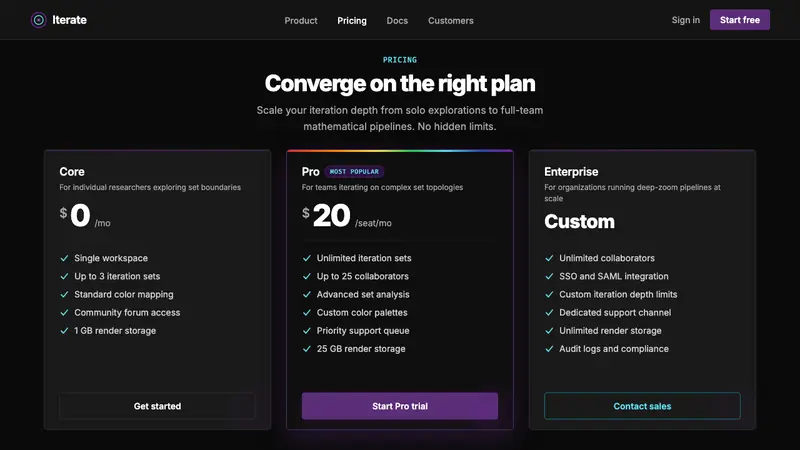Select the Pricing nav item
Image resolution: width=800 pixels, height=450 pixels.
[x=352, y=20]
